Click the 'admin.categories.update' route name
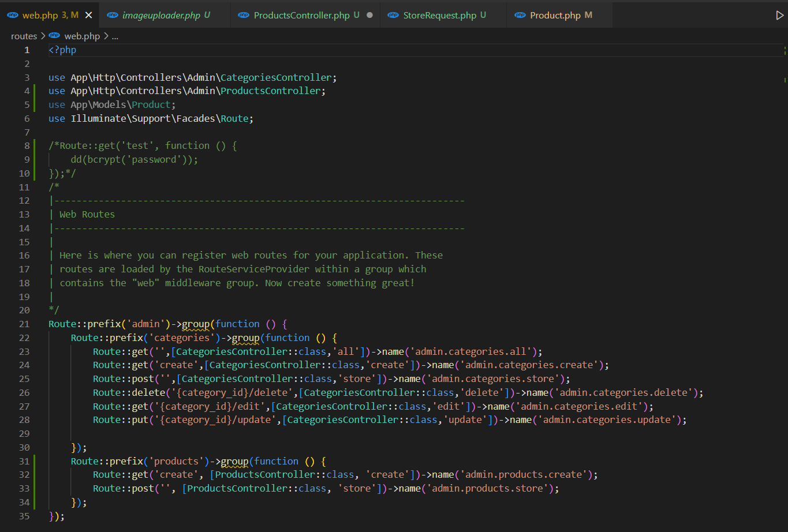 tap(608, 419)
